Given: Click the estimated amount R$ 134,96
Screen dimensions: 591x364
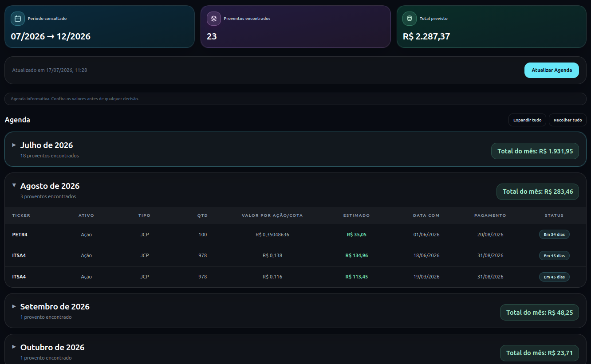Looking at the screenshot, I should 357,255.
